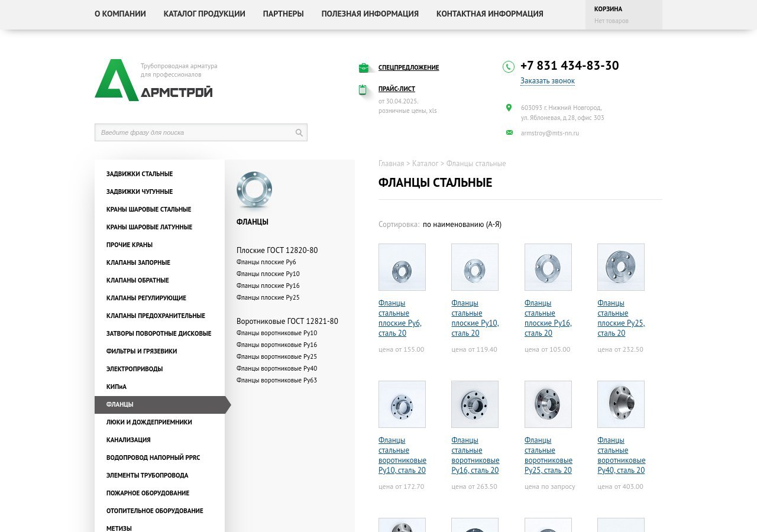This screenshot has width=757, height=532.
Task: Select КИПиА category
Action: (160, 387)
